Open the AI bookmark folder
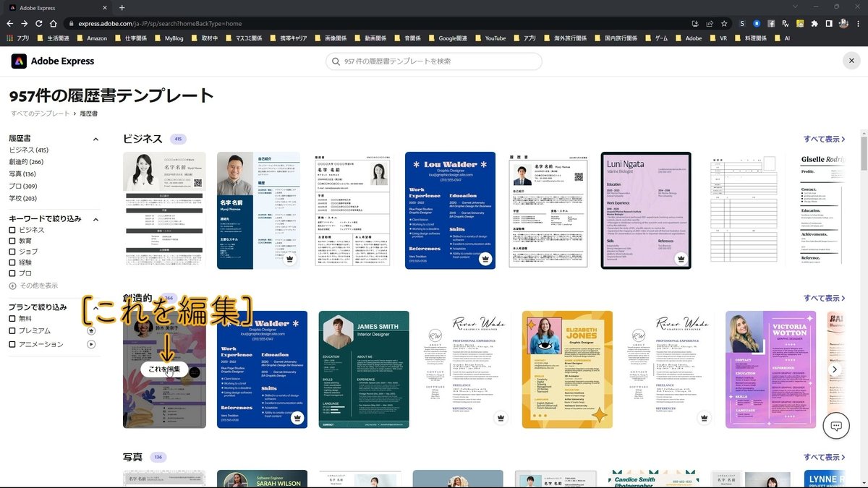The image size is (868, 488). tap(782, 38)
